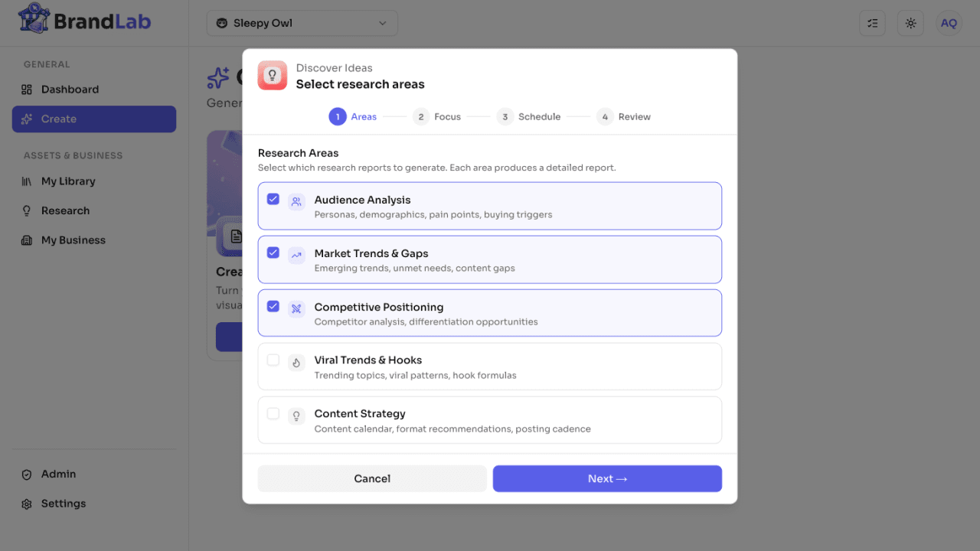Click 'Competitor analysis, differentiation opportunities' description
The image size is (980, 551).
(x=426, y=322)
